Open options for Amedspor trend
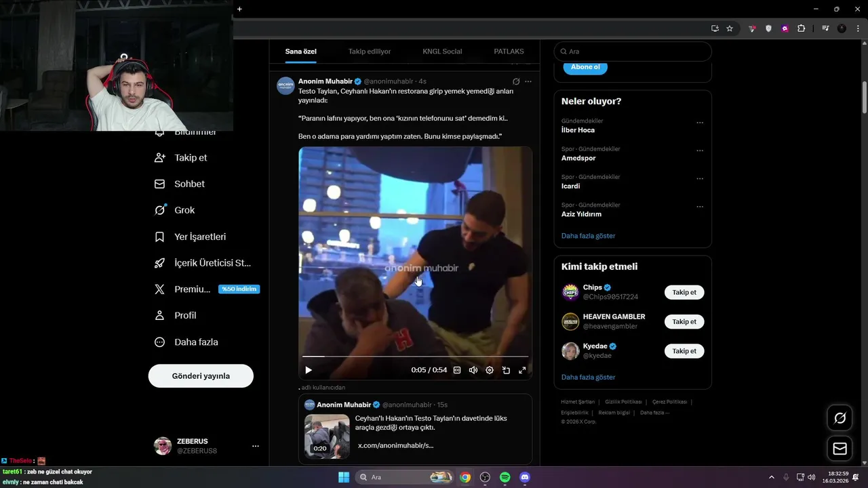The image size is (868, 488). click(700, 150)
